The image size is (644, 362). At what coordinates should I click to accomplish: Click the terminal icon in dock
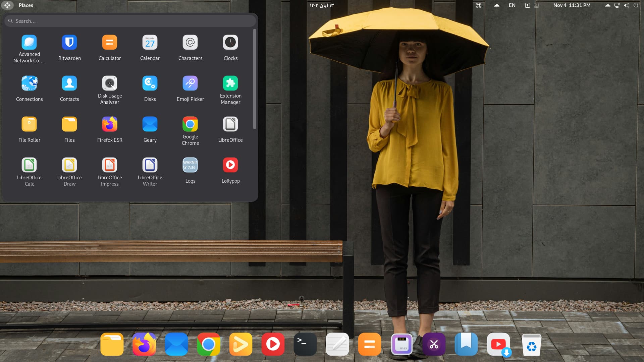(305, 344)
